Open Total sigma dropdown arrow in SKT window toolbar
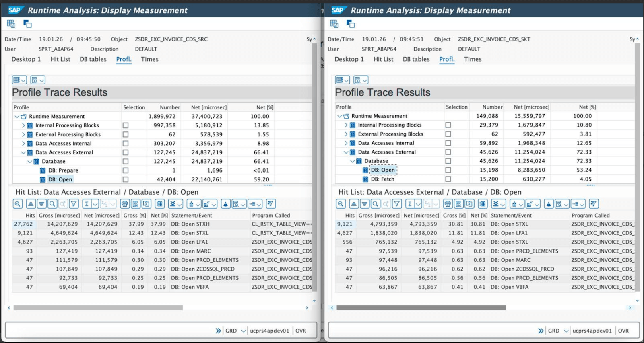This screenshot has width=644, height=343. pyautogui.click(x=418, y=204)
